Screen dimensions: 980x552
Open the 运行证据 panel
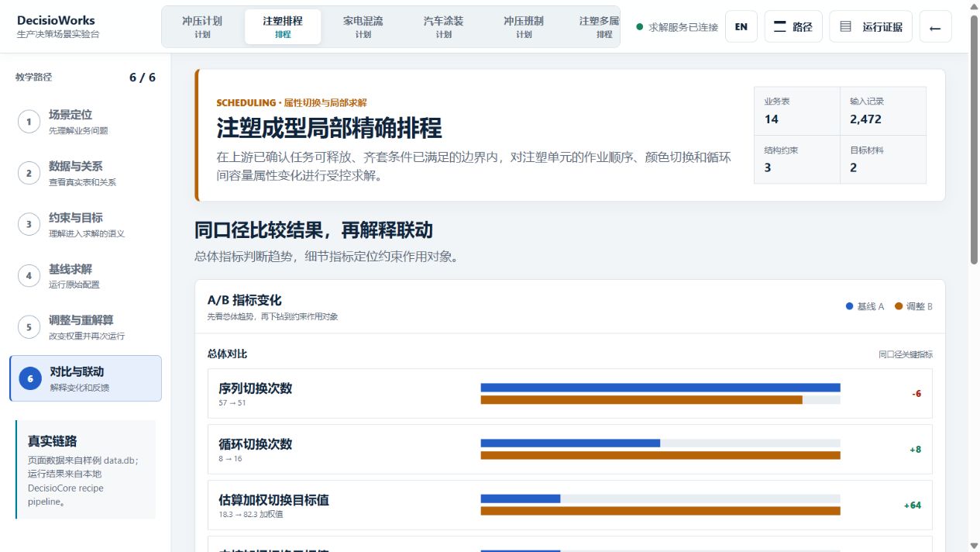point(871,27)
